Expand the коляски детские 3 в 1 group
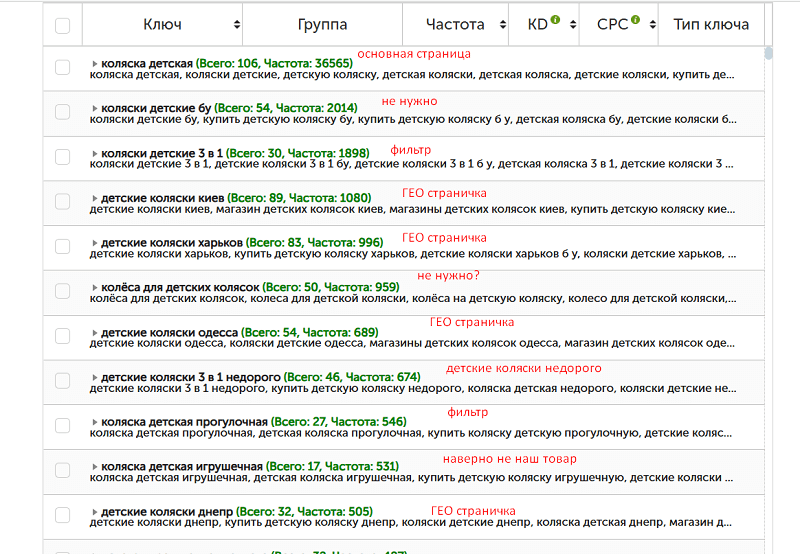Image resolution: width=800 pixels, height=554 pixels. [x=94, y=154]
